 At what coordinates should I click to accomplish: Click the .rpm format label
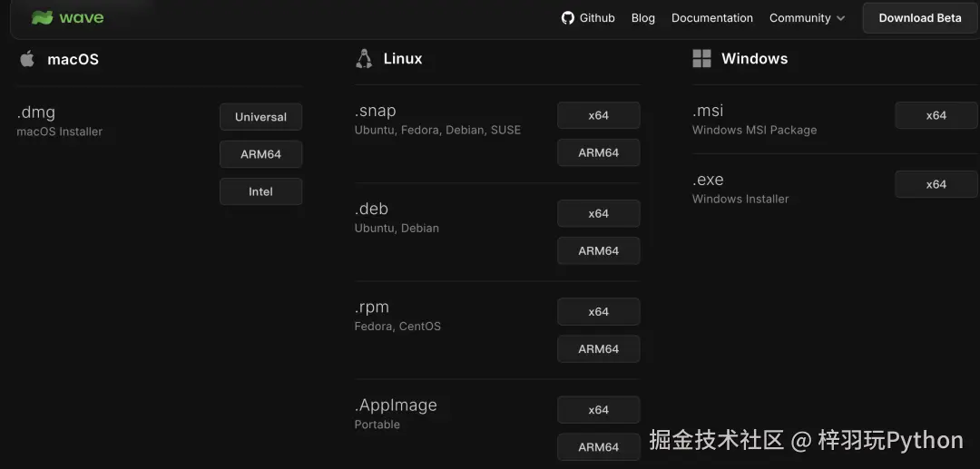[372, 308]
